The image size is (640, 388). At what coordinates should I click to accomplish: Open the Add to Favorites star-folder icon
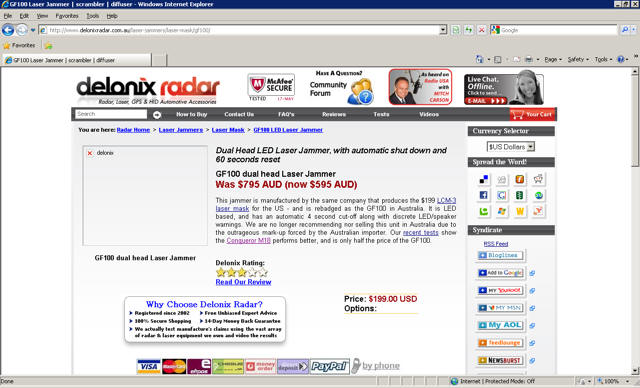48,46
